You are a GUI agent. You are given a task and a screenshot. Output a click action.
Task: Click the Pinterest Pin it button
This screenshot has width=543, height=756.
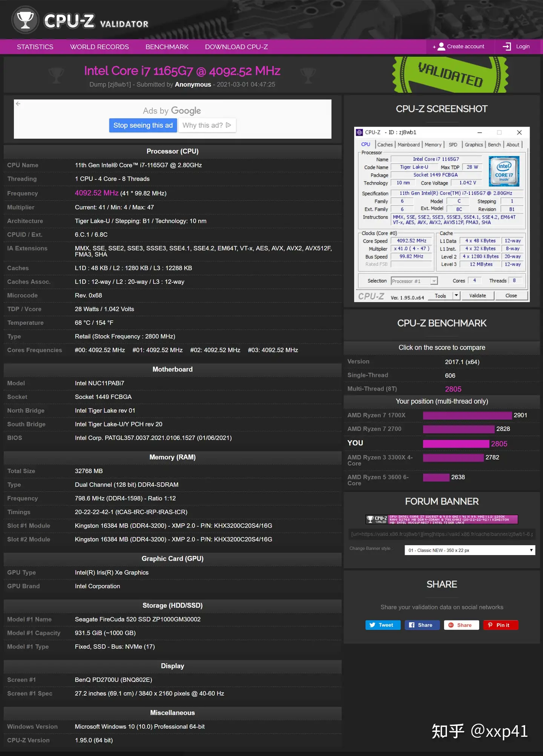click(x=501, y=625)
